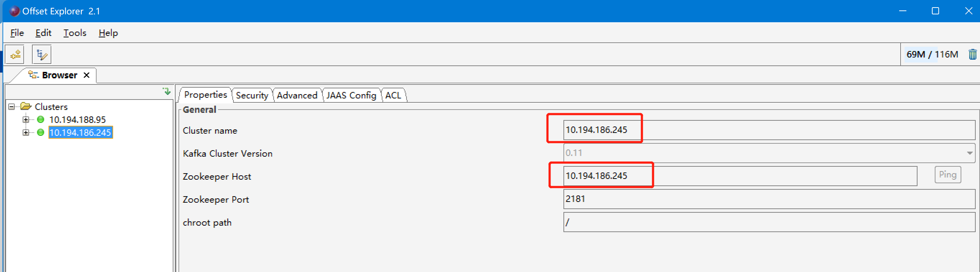
Task: Select the Browser tab
Action: [x=59, y=75]
